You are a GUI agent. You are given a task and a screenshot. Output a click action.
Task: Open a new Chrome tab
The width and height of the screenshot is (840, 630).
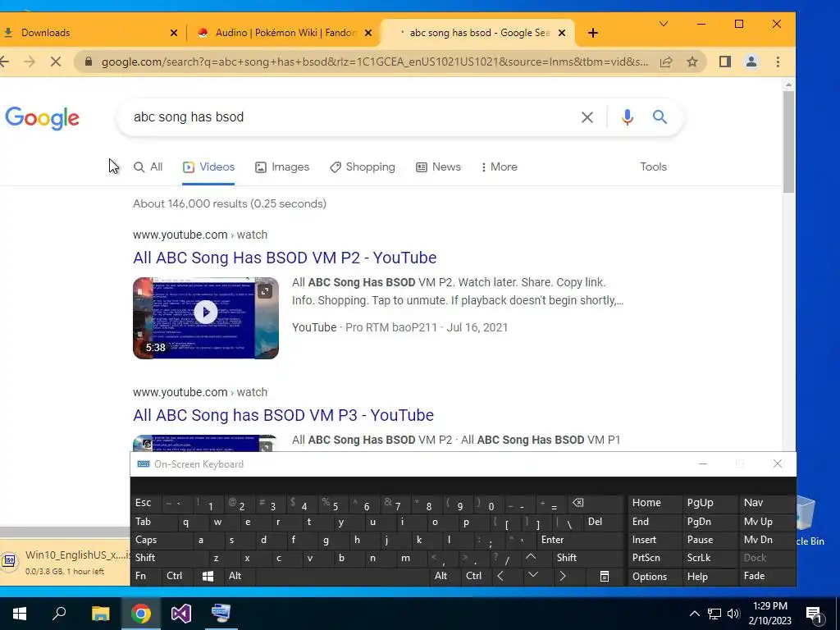[592, 33]
